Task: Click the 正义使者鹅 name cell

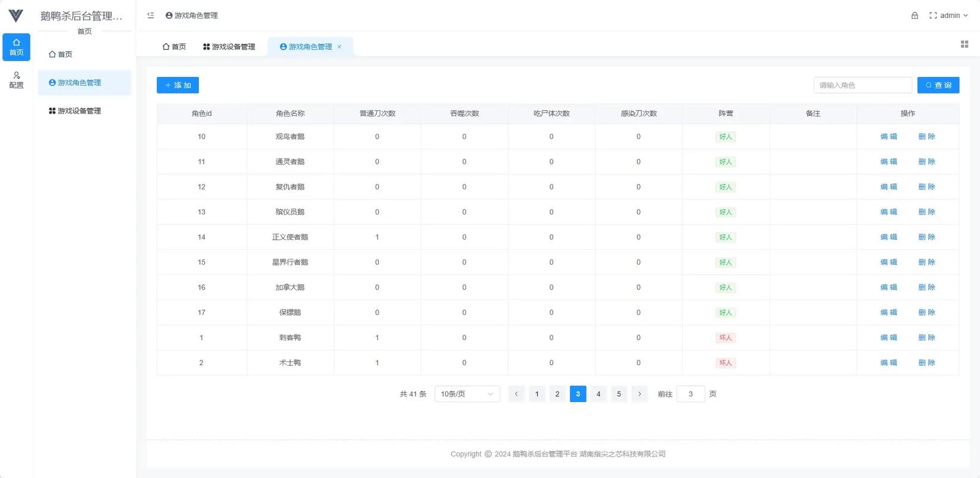Action: click(x=290, y=237)
